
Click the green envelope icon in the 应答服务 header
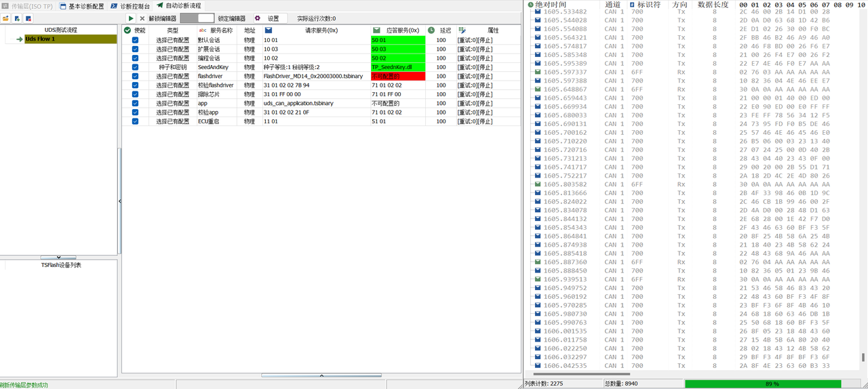click(x=377, y=30)
